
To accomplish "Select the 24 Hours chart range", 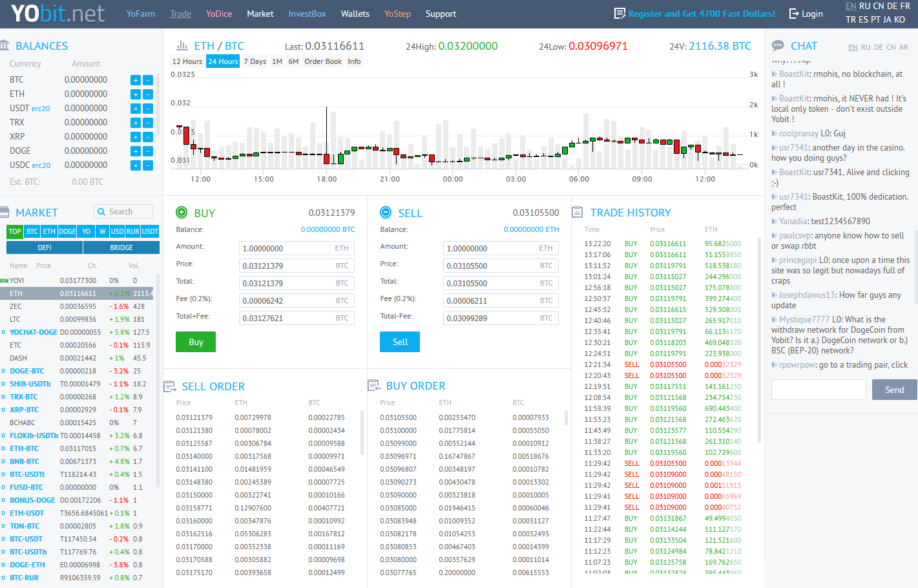I will click(223, 61).
